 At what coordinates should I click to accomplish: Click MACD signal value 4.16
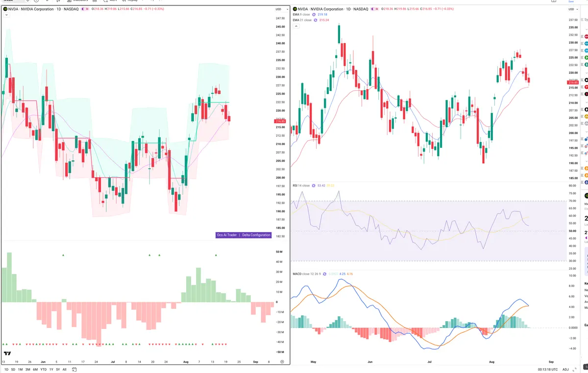(350, 274)
